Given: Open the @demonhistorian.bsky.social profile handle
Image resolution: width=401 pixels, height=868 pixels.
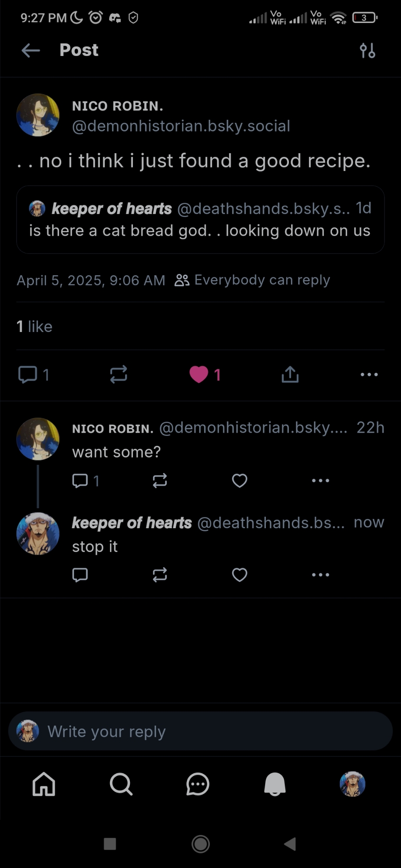Looking at the screenshot, I should [x=181, y=126].
